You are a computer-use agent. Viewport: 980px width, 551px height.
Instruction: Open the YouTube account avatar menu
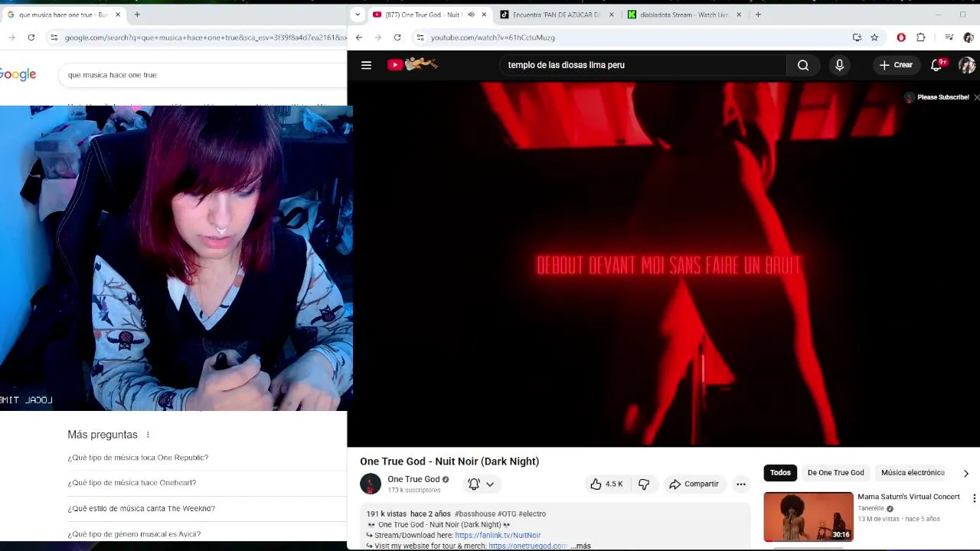(967, 65)
